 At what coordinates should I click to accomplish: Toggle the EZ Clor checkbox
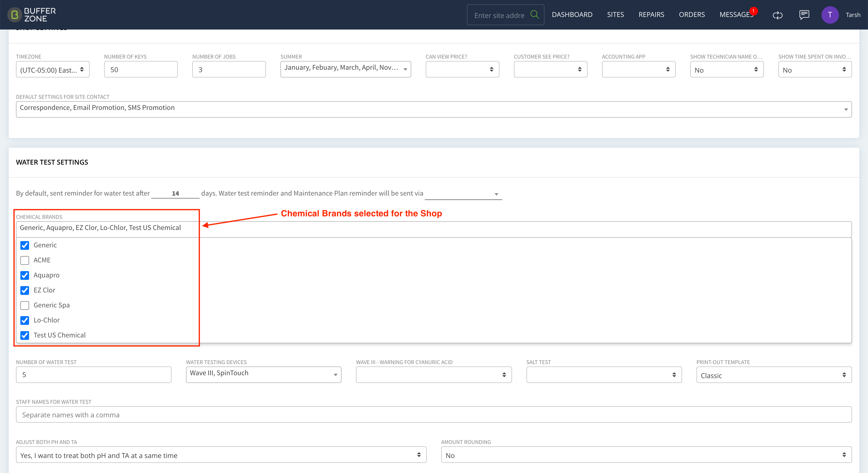point(25,290)
